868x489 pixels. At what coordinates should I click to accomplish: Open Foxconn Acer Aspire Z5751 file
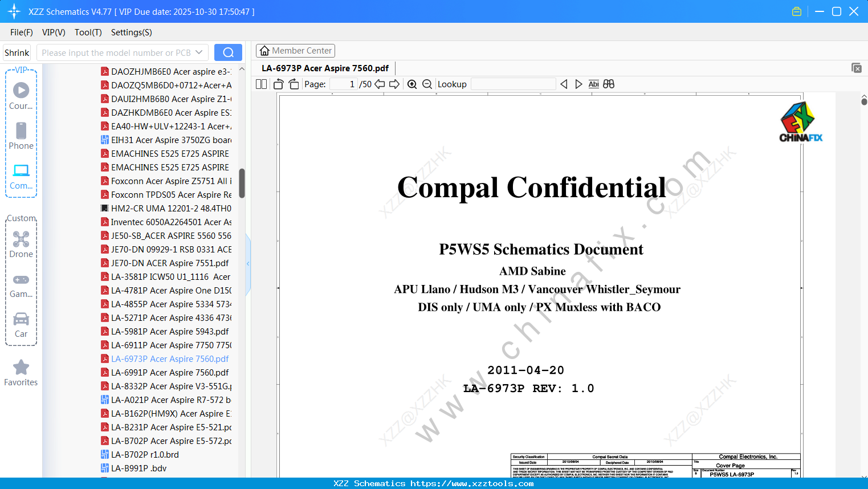tap(166, 181)
